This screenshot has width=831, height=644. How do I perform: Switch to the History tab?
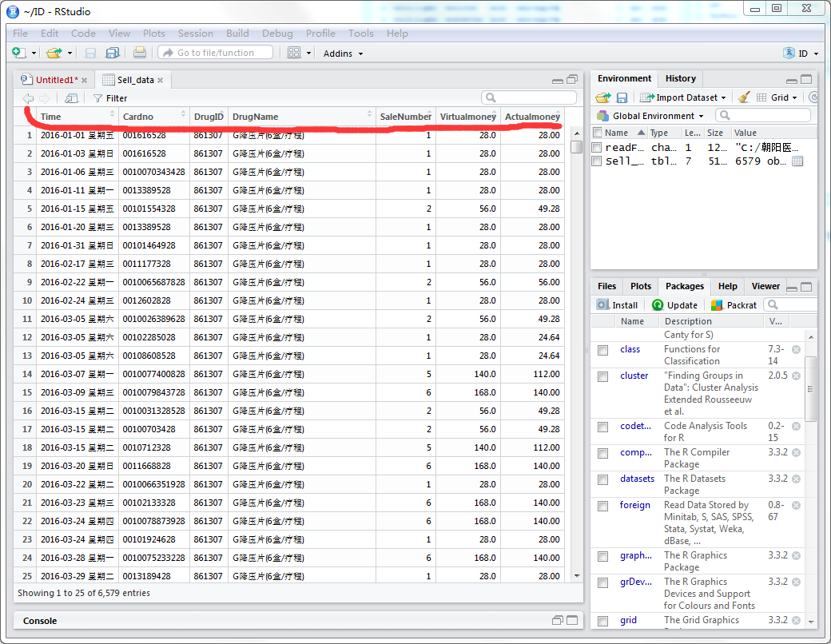point(681,78)
